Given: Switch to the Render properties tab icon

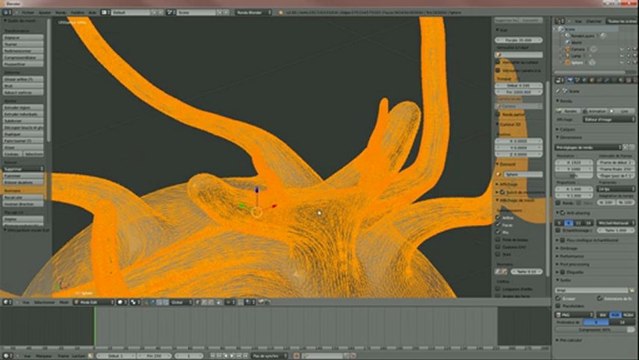Looking at the screenshot, I should (x=571, y=80).
